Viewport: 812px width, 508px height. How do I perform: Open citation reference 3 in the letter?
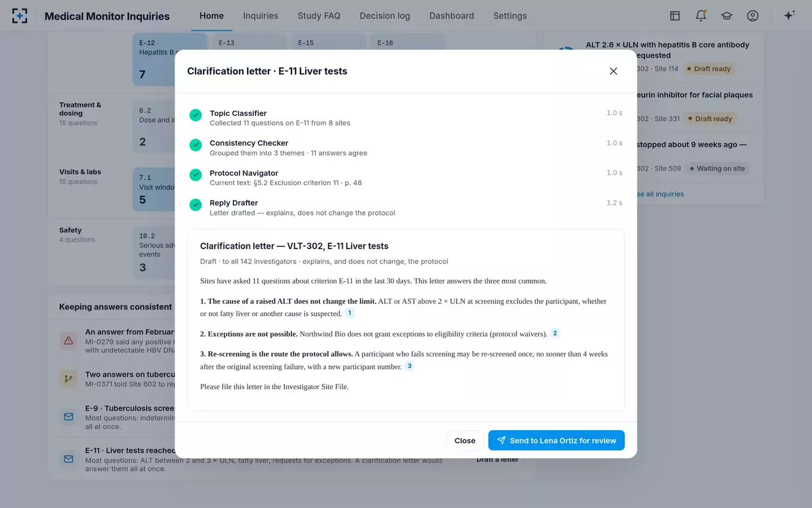tap(409, 366)
